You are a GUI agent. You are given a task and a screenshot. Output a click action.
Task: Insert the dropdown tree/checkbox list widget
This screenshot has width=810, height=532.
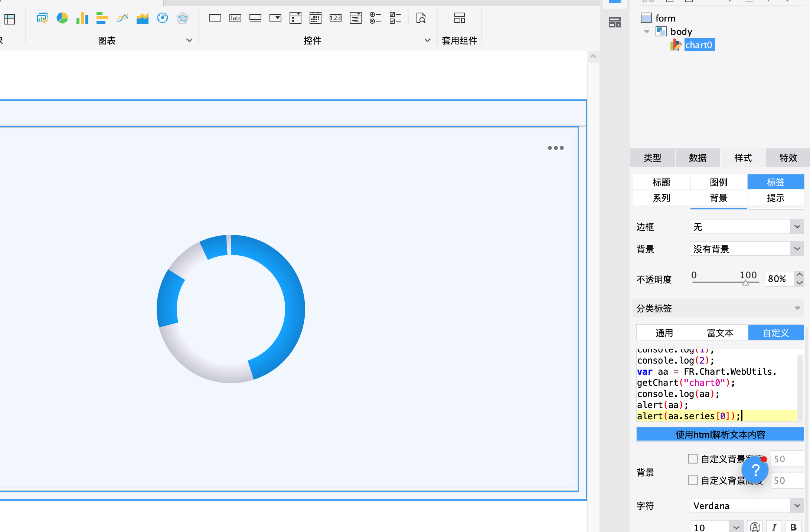point(295,18)
